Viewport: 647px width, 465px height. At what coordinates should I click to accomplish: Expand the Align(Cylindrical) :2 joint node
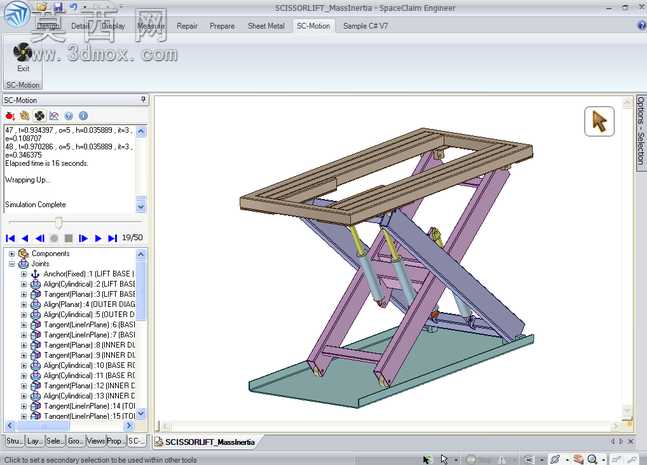24,284
